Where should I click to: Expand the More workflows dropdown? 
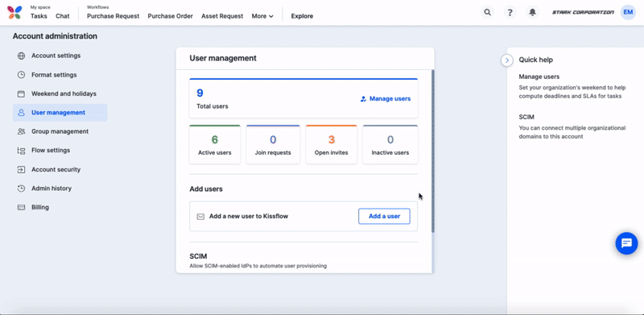[262, 16]
